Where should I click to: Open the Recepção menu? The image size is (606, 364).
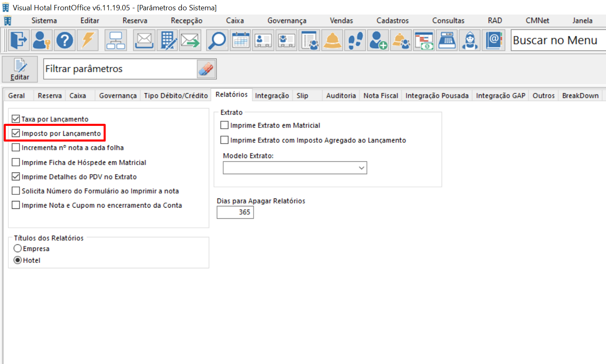click(x=187, y=21)
